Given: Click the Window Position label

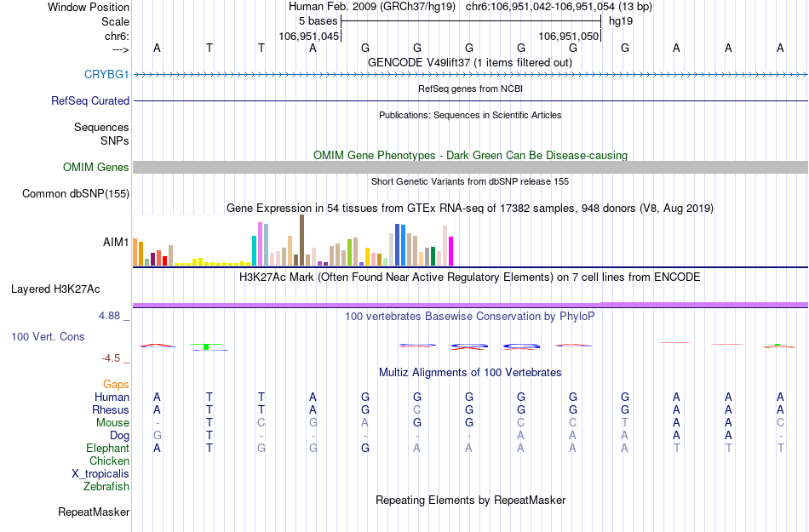Looking at the screenshot, I should coord(89,7).
